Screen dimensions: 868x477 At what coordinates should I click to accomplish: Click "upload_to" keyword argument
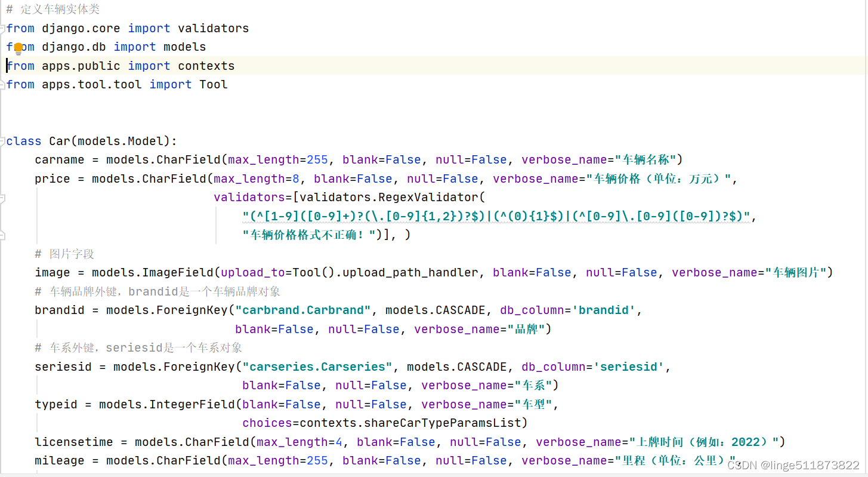click(x=253, y=272)
